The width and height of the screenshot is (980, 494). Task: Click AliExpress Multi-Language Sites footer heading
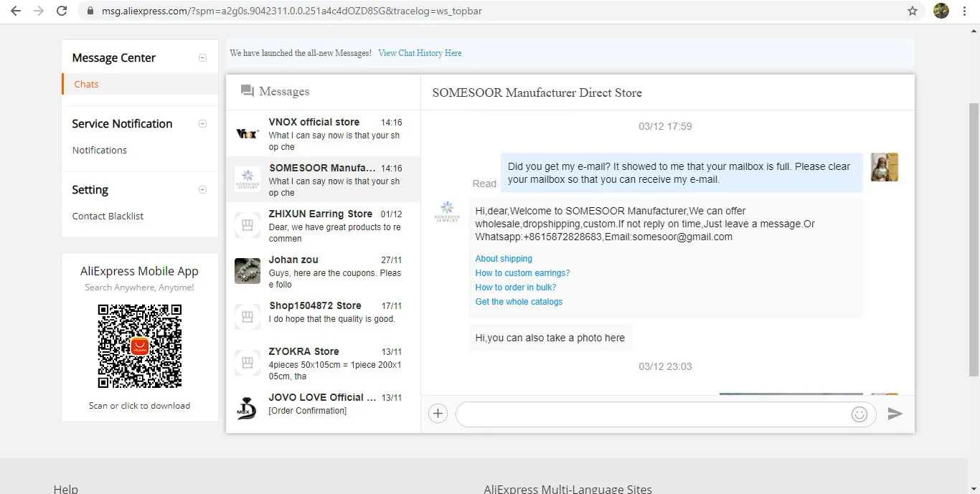tap(567, 489)
